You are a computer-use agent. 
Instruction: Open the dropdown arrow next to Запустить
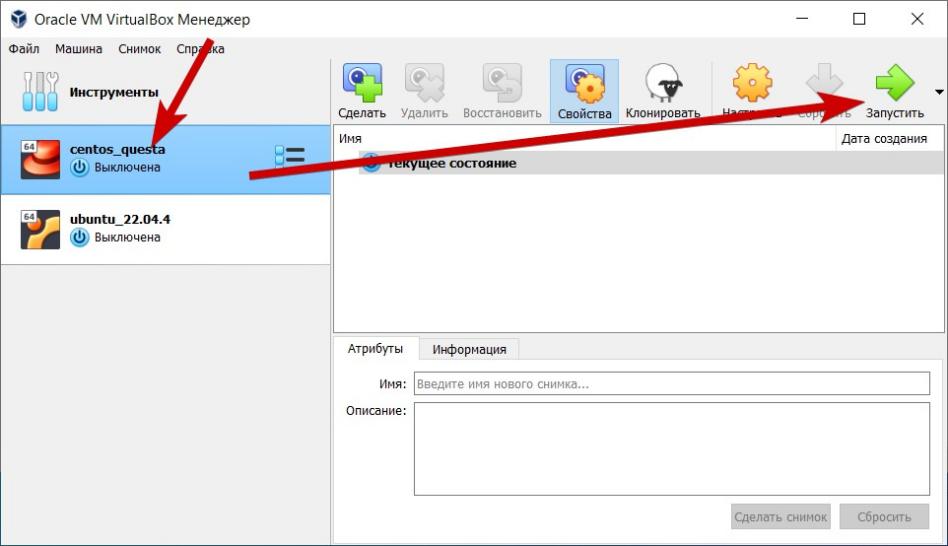tap(939, 92)
